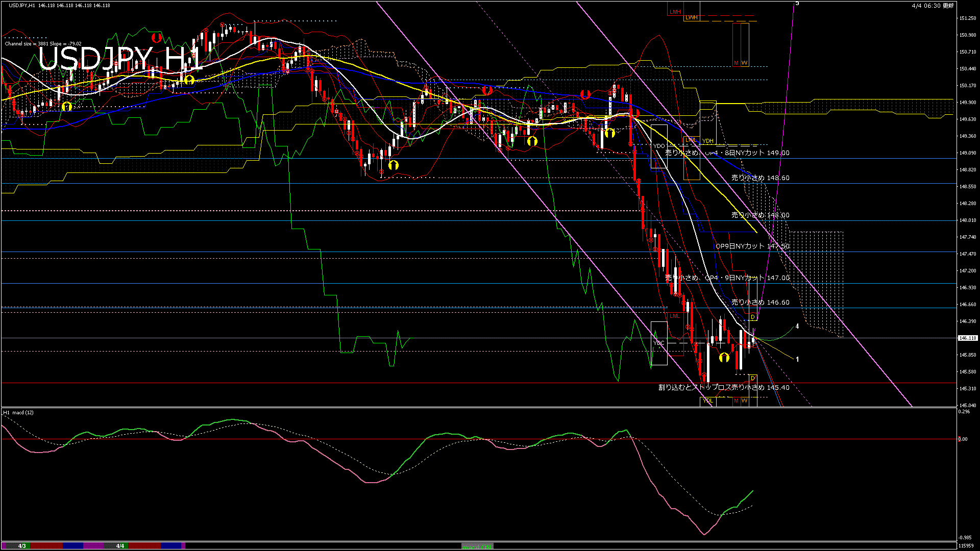Select the 売り小さめ 148.60 annotation
This screenshot has height=551, width=980.
click(x=760, y=178)
